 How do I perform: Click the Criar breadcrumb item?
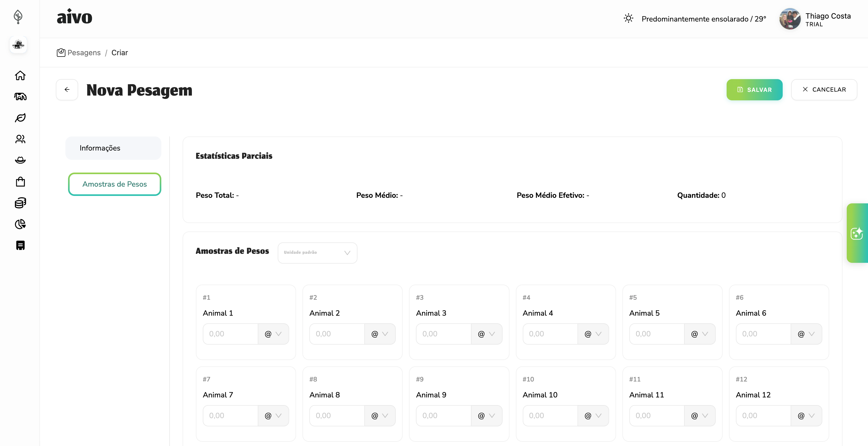[x=120, y=53]
